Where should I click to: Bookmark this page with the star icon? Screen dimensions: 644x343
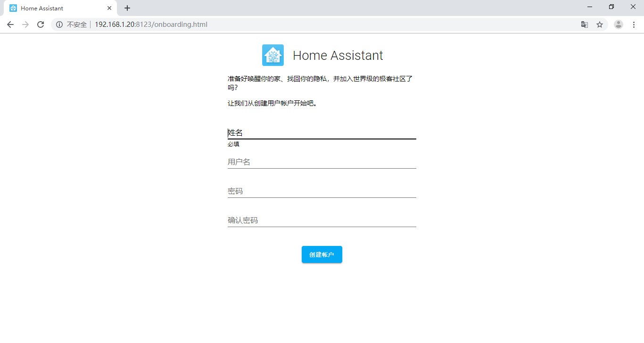pos(600,24)
